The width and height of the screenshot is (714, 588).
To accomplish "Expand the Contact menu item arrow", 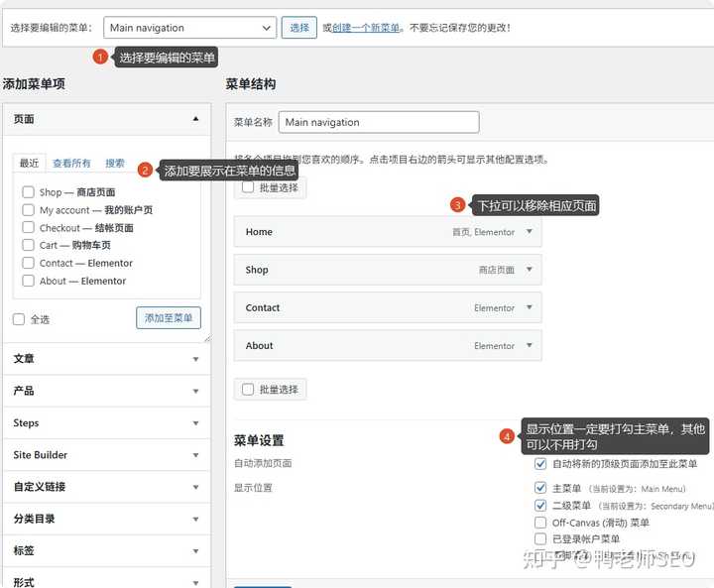I will pos(530,307).
